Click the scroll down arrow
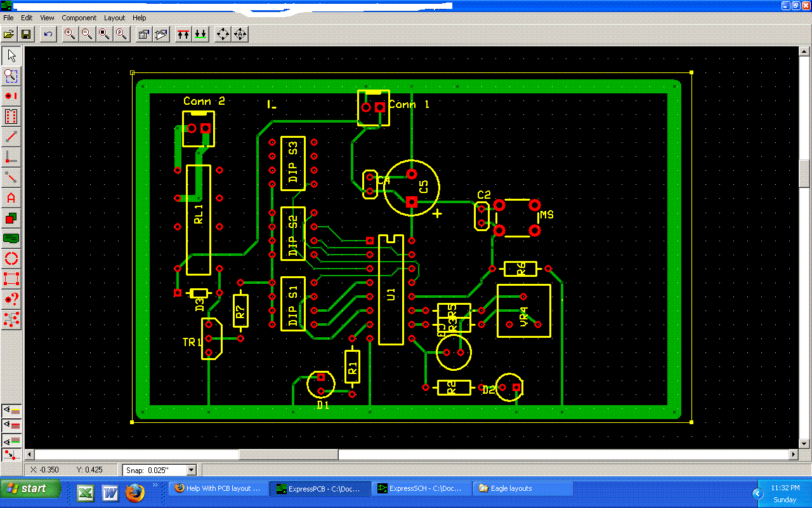 [x=805, y=443]
